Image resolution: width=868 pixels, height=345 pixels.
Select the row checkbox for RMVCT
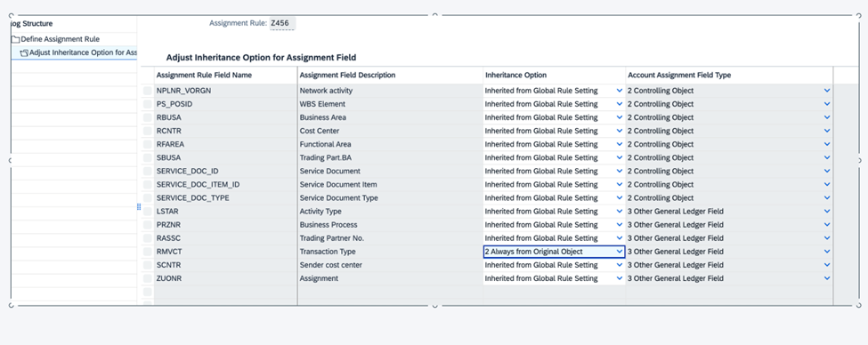coord(147,252)
